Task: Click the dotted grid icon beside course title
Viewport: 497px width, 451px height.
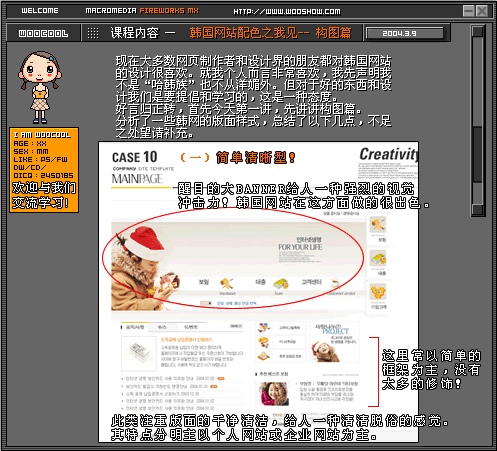Action: [x=93, y=33]
